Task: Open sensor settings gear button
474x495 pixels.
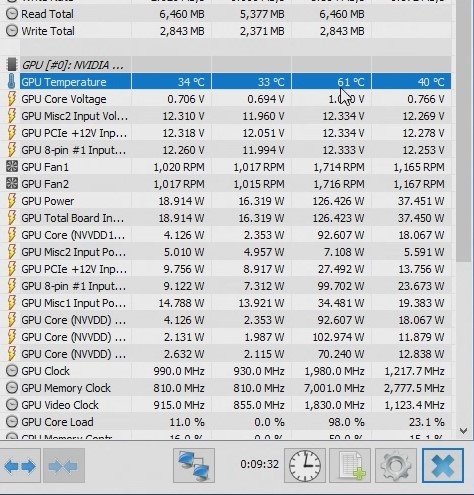Action: point(396,466)
